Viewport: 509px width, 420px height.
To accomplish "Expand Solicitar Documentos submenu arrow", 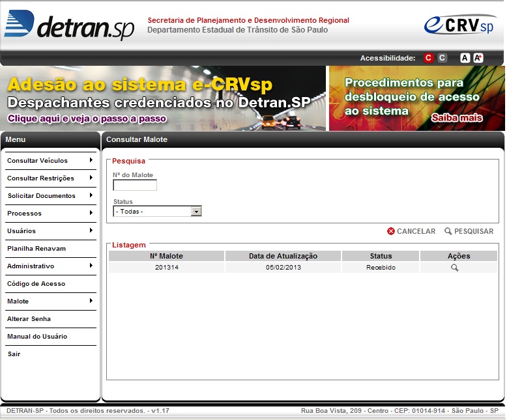I will coord(91,195).
